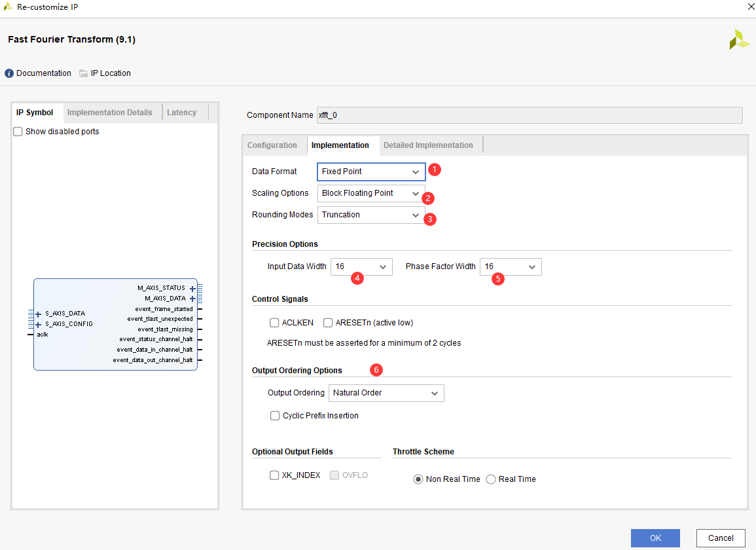
Task: Enable the ACLKEN control signal
Action: click(x=274, y=323)
